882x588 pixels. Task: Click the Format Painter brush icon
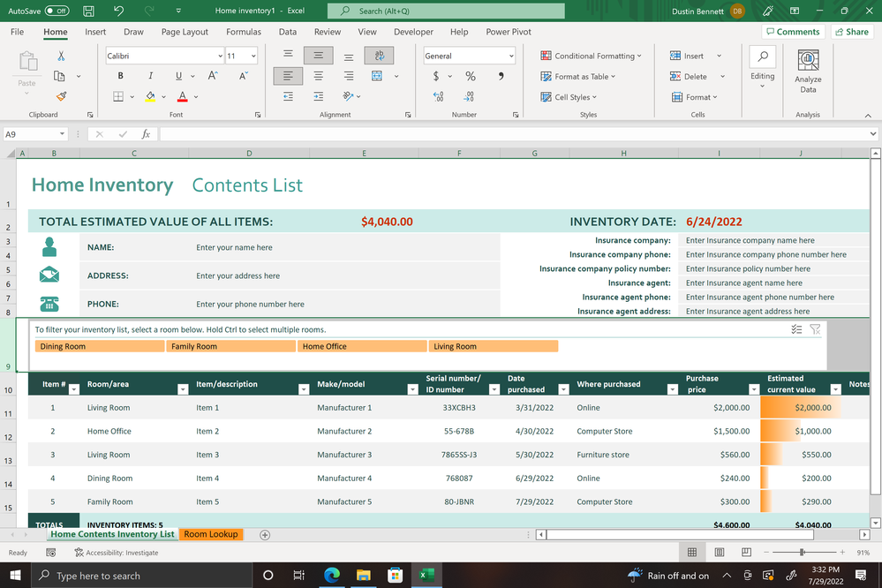click(x=61, y=96)
